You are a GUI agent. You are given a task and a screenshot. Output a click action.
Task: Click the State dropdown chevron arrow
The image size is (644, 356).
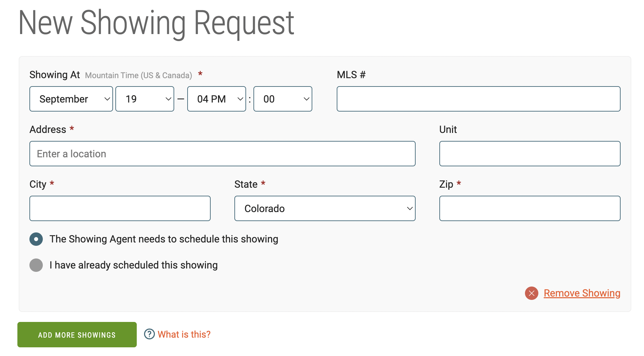click(410, 208)
